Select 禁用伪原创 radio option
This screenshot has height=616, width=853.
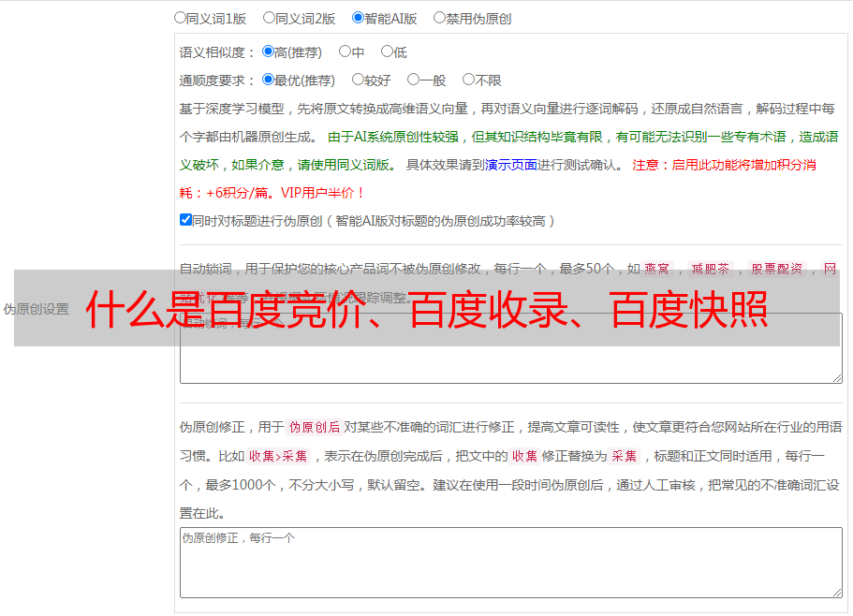(x=439, y=18)
